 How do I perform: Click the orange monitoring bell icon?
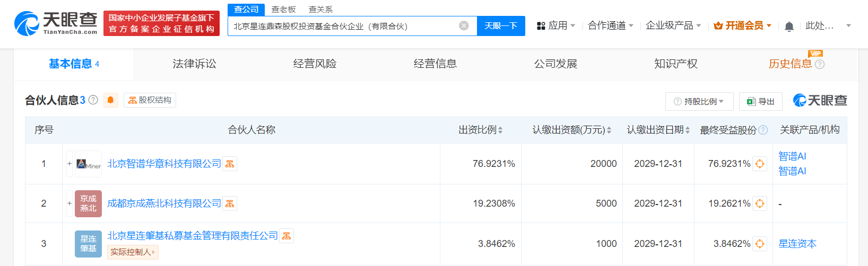tap(111, 100)
